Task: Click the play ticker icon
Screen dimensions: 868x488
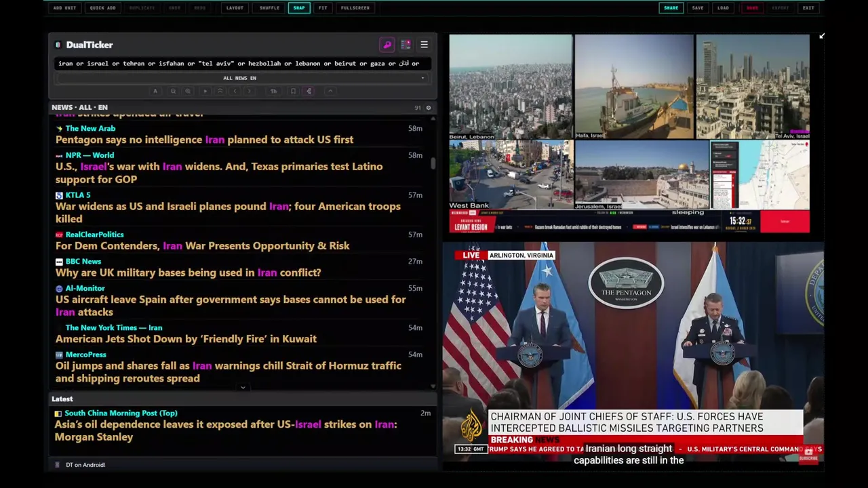Action: point(205,91)
